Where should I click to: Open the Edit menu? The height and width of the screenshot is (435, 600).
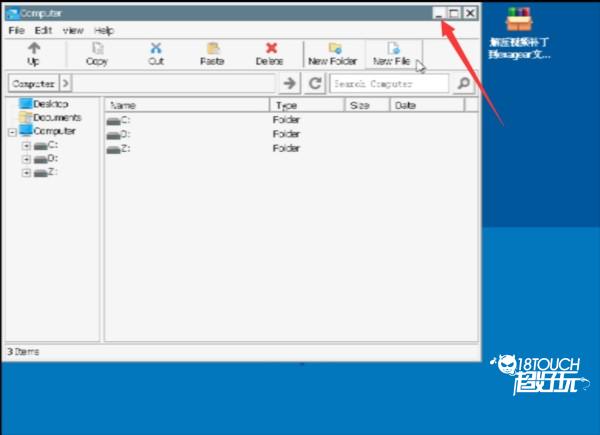[x=43, y=30]
